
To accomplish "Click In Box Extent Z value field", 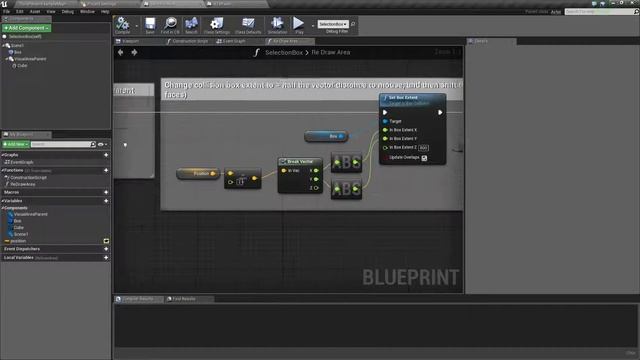I will pos(423,148).
